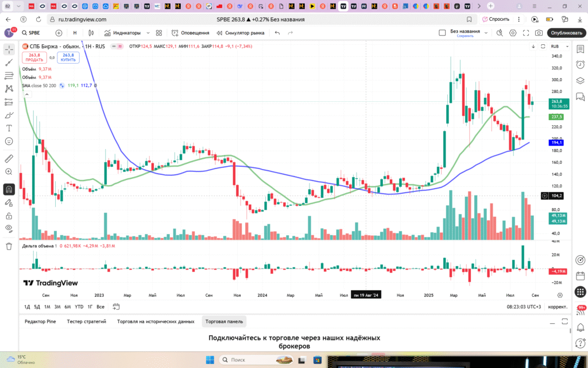
Task: Open the SPBE symbol search
Action: click(x=31, y=33)
